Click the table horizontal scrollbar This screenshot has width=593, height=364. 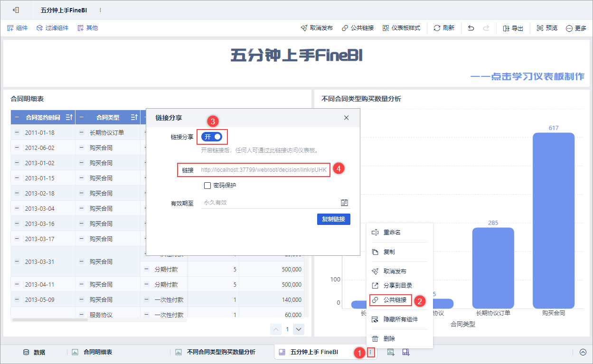50,320
